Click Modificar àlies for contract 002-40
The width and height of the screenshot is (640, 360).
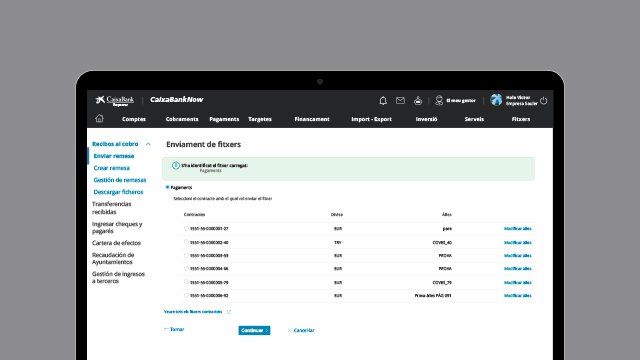pos(518,242)
